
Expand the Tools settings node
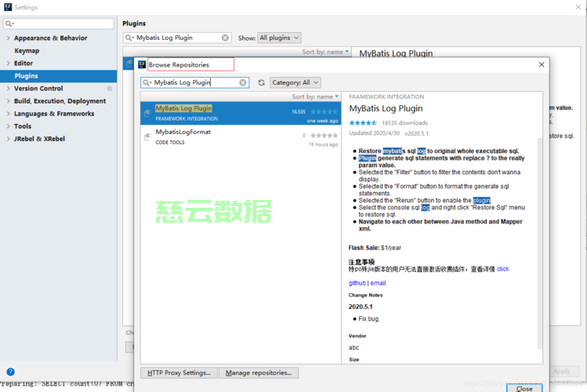pos(9,126)
